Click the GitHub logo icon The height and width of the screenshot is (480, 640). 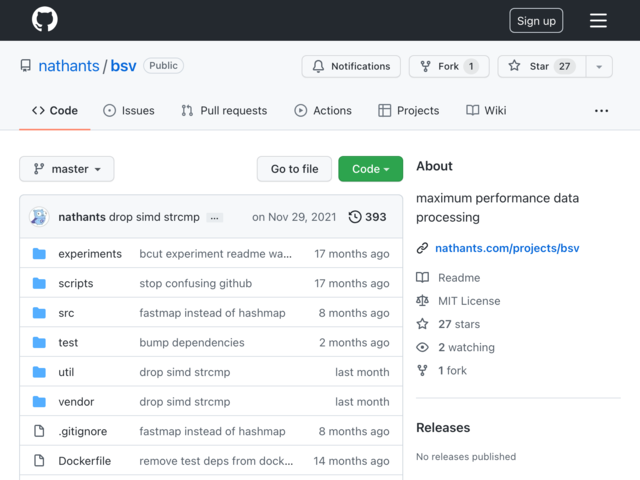(x=44, y=20)
